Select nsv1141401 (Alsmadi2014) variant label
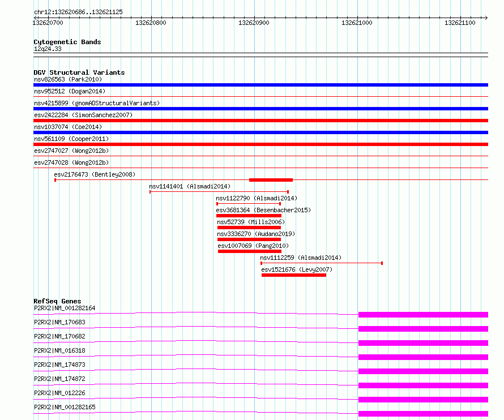504x420 pixels. [x=190, y=186]
